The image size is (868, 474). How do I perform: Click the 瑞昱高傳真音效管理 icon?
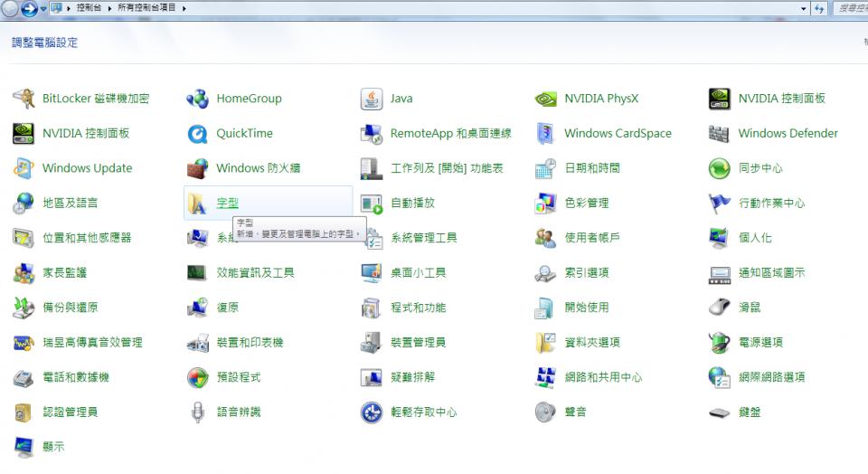coord(24,343)
